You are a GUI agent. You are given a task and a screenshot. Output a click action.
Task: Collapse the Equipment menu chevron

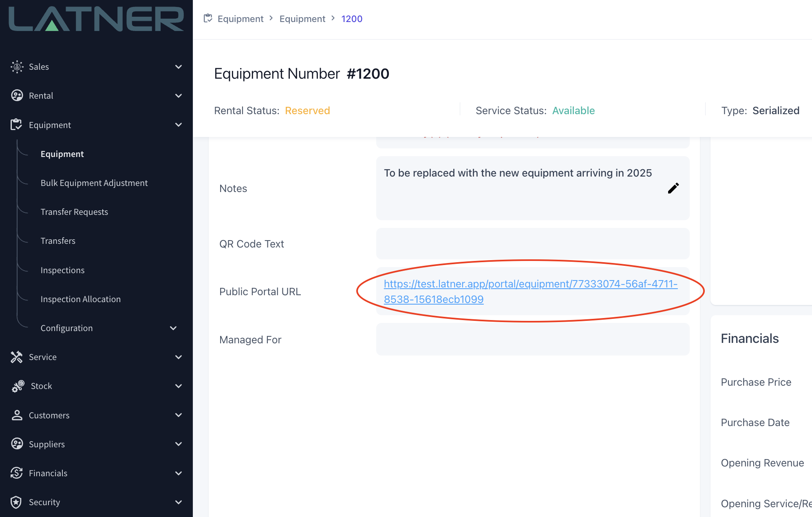[178, 125]
